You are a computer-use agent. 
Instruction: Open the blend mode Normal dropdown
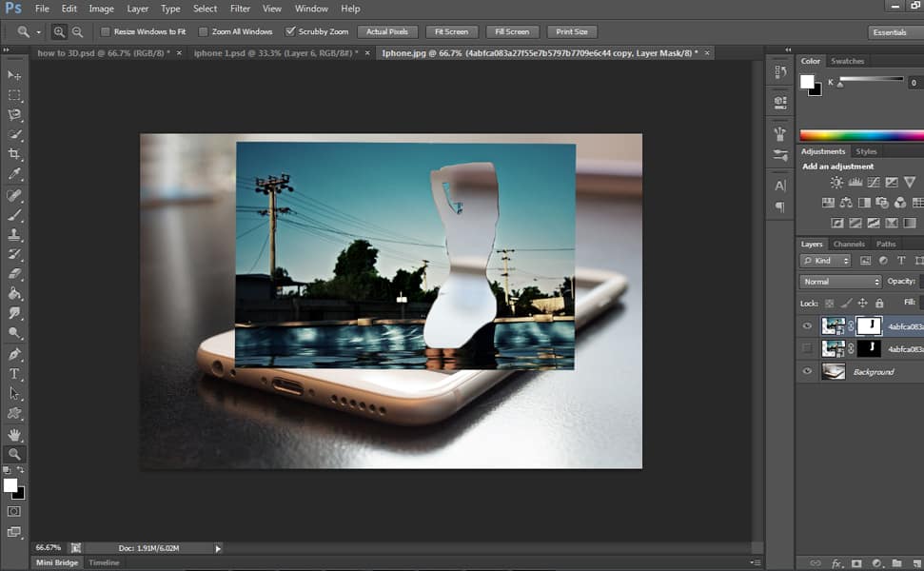pyautogui.click(x=840, y=282)
